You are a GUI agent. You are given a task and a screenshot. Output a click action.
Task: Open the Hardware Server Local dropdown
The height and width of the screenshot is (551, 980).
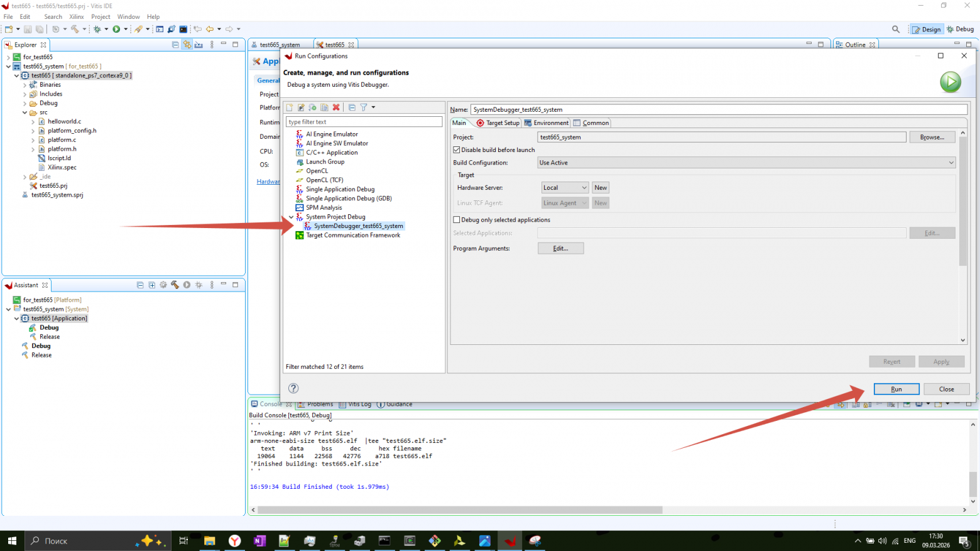point(565,188)
